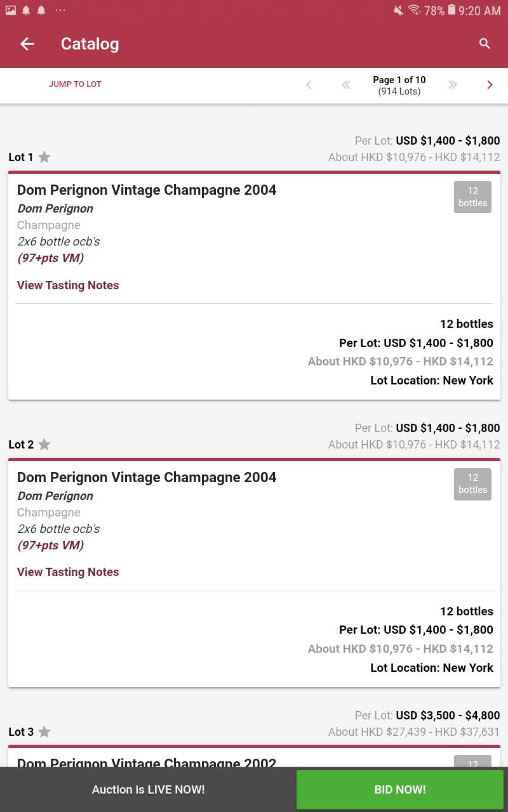Tap the Auction is LIVE NOW banner
The height and width of the screenshot is (812, 508).
pyautogui.click(x=148, y=790)
